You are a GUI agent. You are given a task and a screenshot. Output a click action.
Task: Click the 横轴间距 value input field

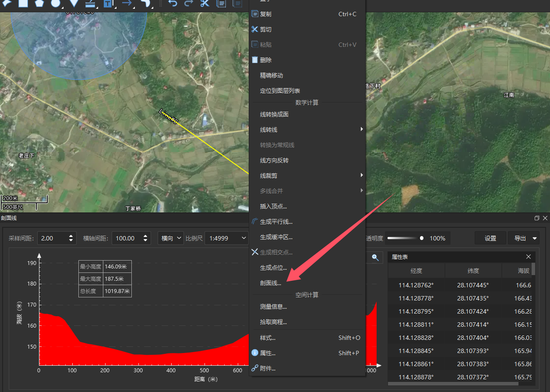tap(127, 238)
